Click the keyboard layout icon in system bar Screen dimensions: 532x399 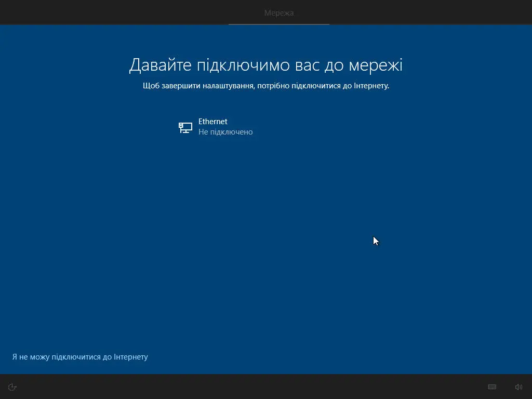pyautogui.click(x=491, y=387)
